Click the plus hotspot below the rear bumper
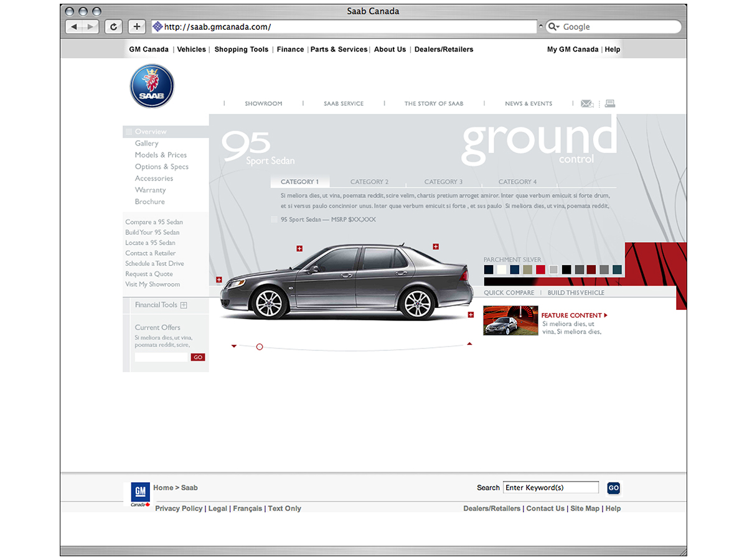The image size is (747, 560). tap(471, 315)
